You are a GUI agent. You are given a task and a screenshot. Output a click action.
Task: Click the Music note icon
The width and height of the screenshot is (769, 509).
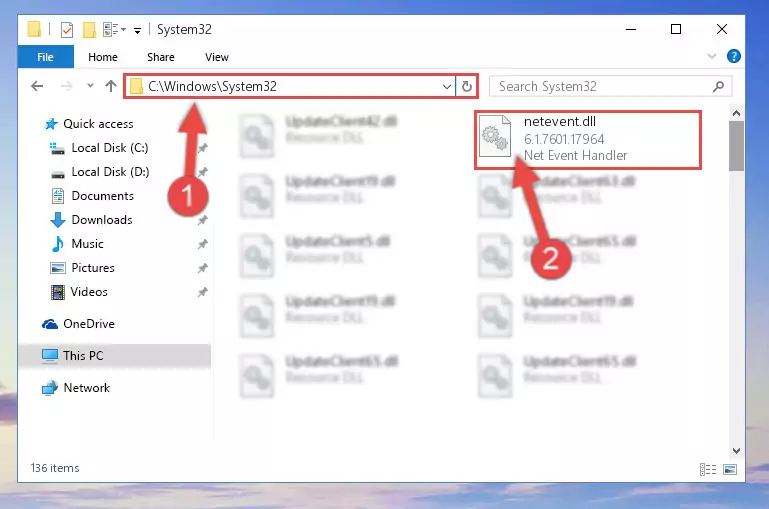[x=58, y=244]
